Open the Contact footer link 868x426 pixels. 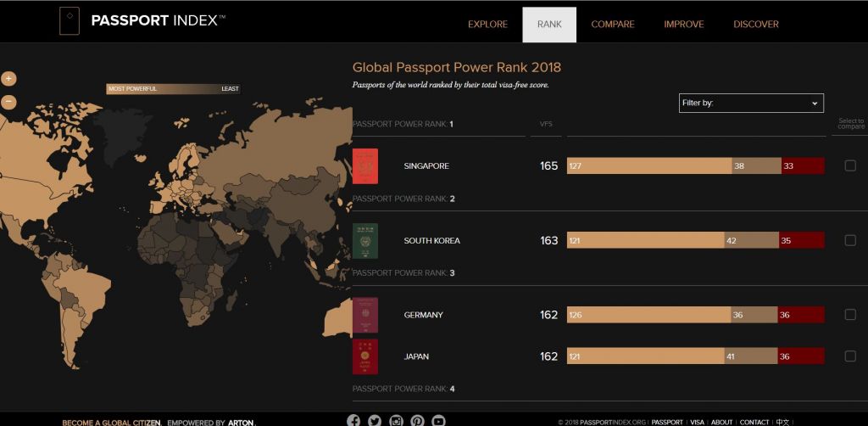click(x=754, y=422)
